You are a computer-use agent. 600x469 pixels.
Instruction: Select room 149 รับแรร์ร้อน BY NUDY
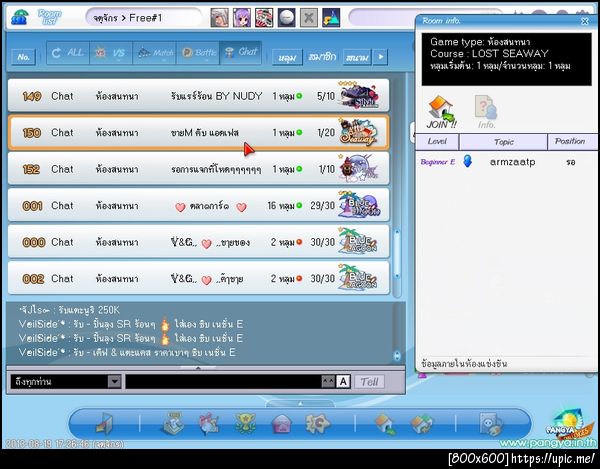(198, 96)
